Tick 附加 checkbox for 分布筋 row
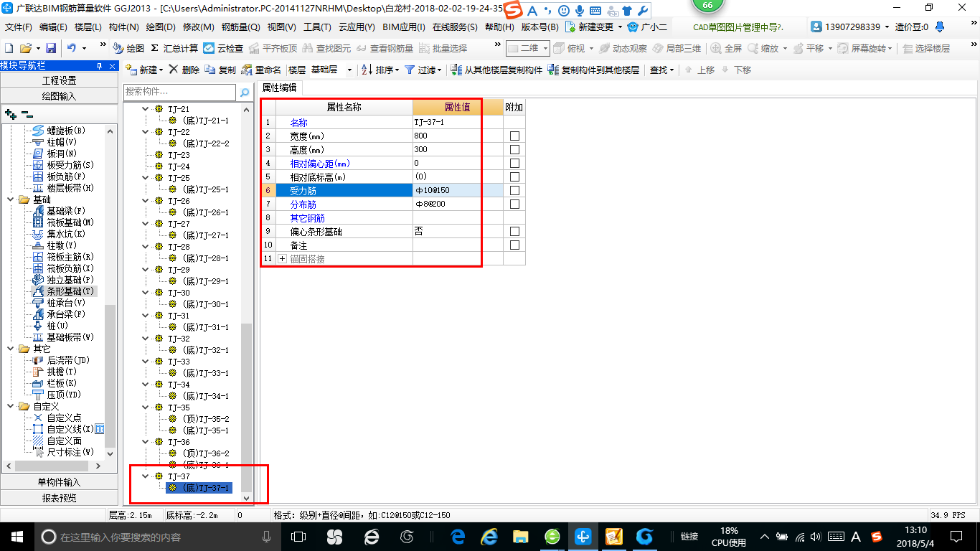 pos(514,204)
